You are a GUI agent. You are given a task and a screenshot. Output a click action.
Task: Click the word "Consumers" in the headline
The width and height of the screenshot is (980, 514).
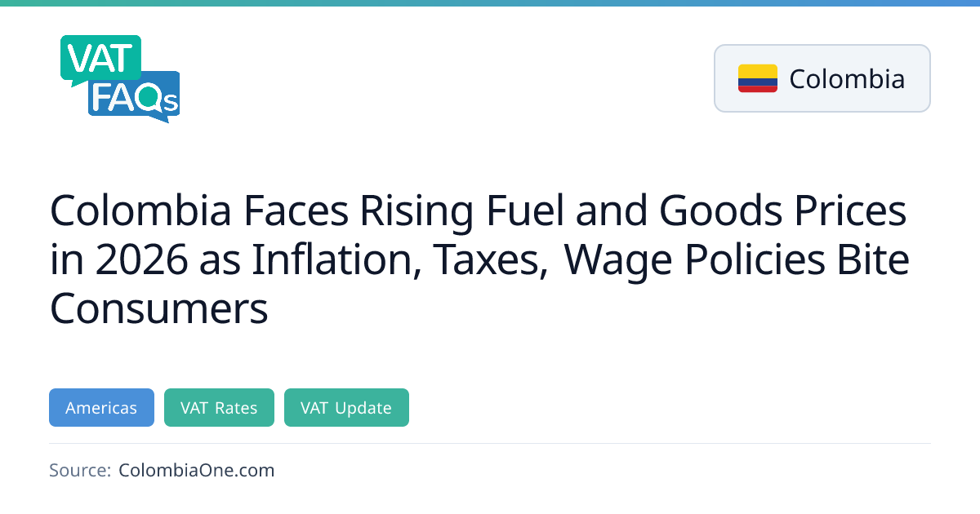(159, 308)
